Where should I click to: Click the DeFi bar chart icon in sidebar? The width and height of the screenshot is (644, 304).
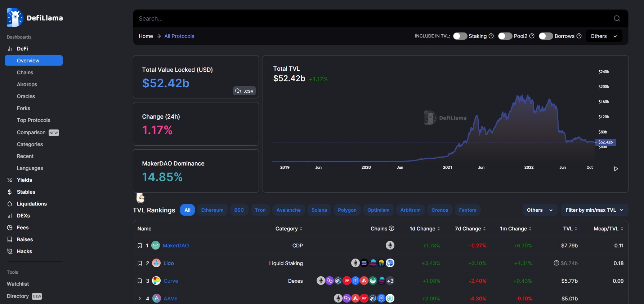pos(10,49)
